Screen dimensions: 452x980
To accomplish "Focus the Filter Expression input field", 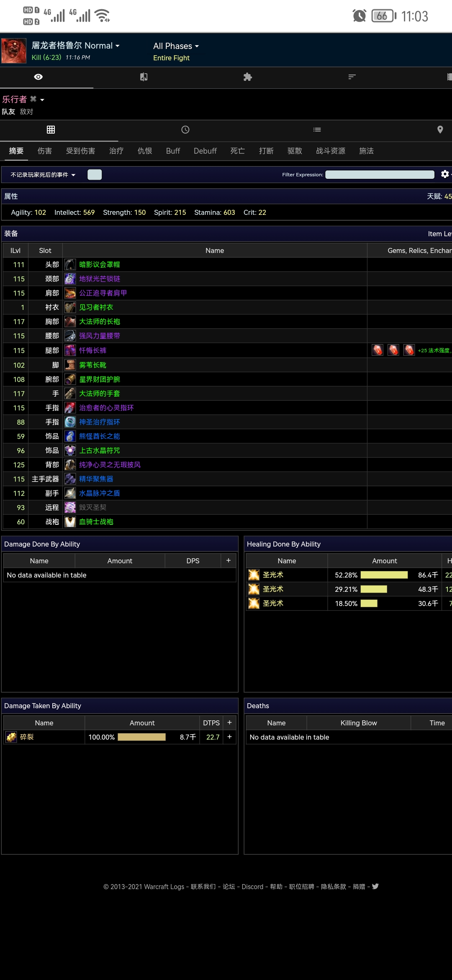I will [x=380, y=175].
